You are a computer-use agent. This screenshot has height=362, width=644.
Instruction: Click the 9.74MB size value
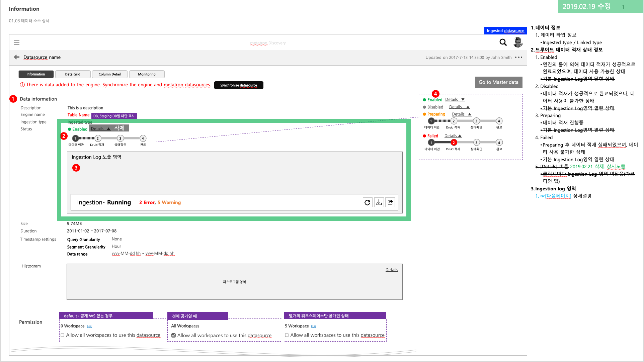click(x=74, y=223)
